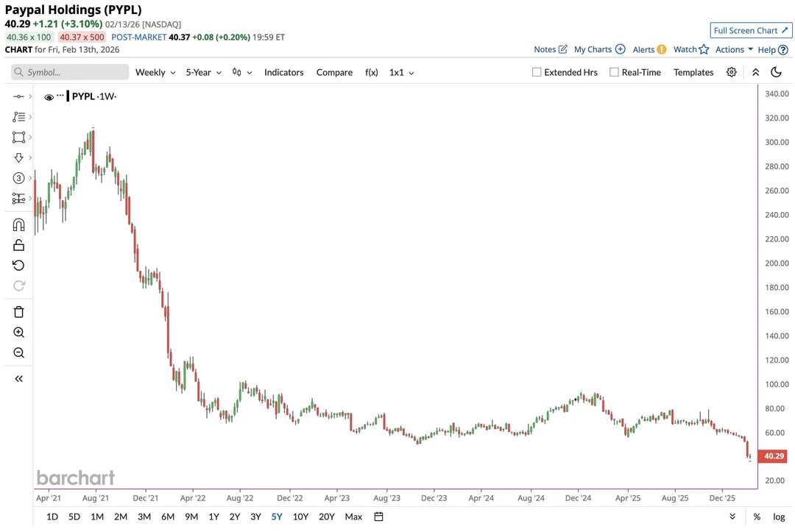
Task: Click the zoom in magnifier icon
Action: pos(19,333)
